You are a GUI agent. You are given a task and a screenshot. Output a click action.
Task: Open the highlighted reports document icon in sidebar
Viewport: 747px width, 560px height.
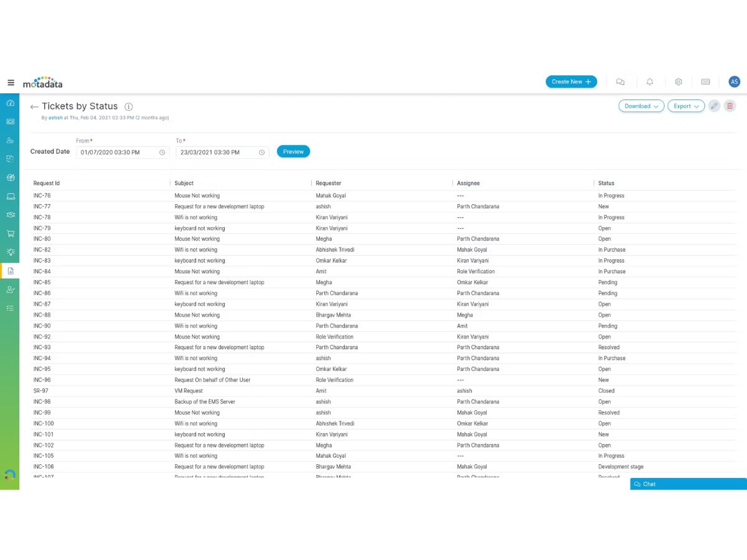click(10, 271)
